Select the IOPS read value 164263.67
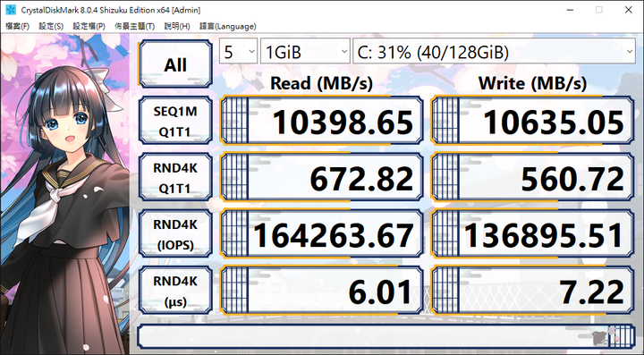 pos(322,234)
